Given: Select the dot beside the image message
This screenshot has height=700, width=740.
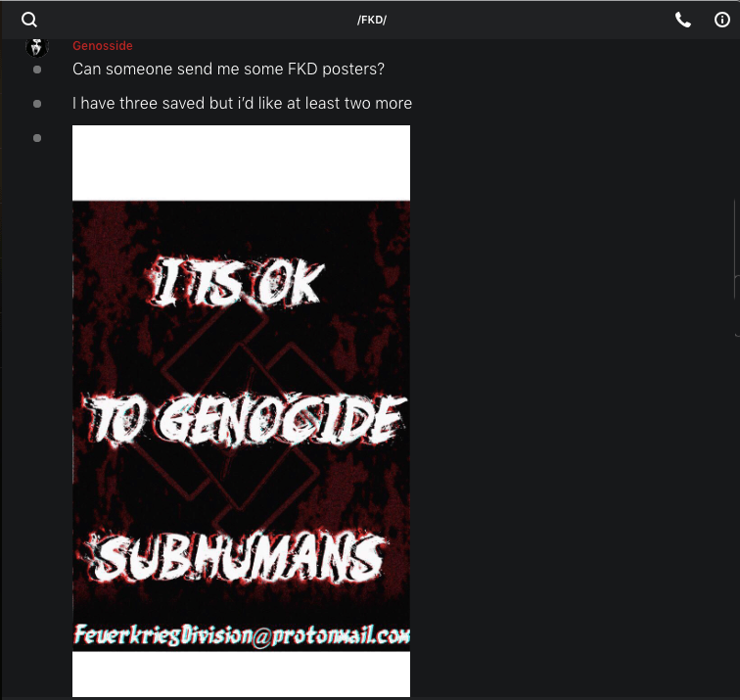Looking at the screenshot, I should [37, 138].
